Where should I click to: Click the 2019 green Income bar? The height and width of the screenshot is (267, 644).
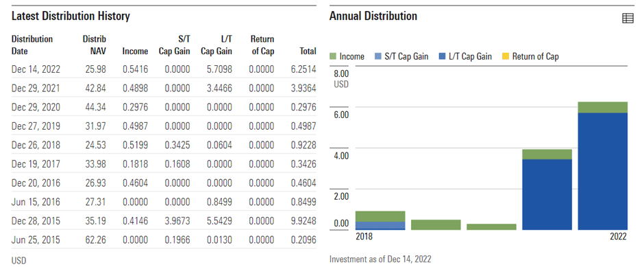coord(436,224)
